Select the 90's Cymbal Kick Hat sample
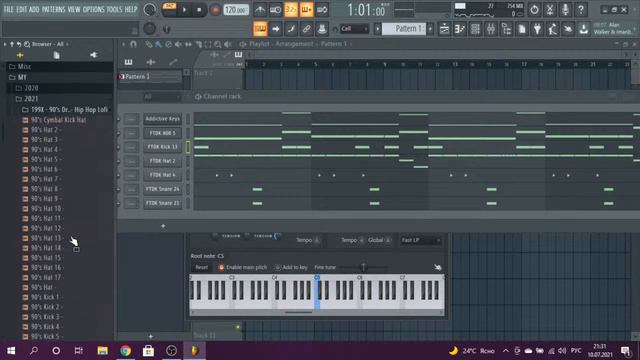The width and height of the screenshot is (640, 360). click(x=58, y=120)
